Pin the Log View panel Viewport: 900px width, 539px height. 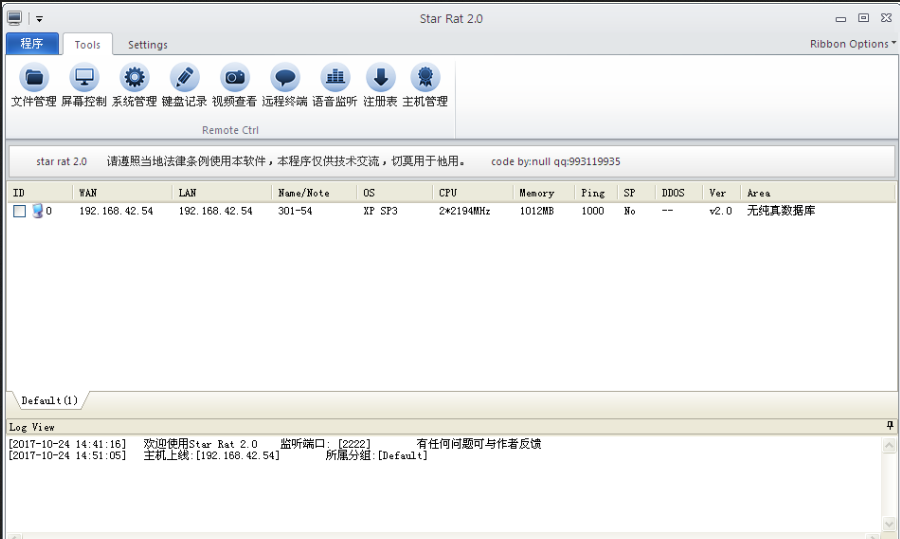pyautogui.click(x=890, y=425)
